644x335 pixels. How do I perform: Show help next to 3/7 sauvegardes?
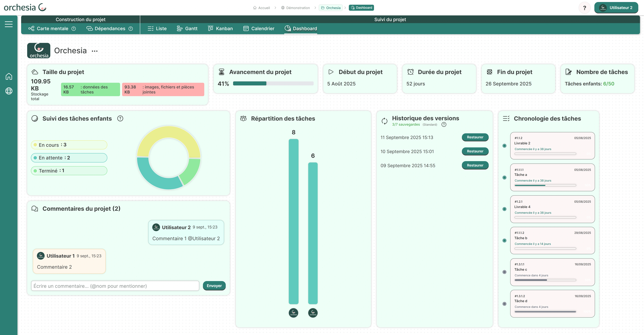point(444,125)
